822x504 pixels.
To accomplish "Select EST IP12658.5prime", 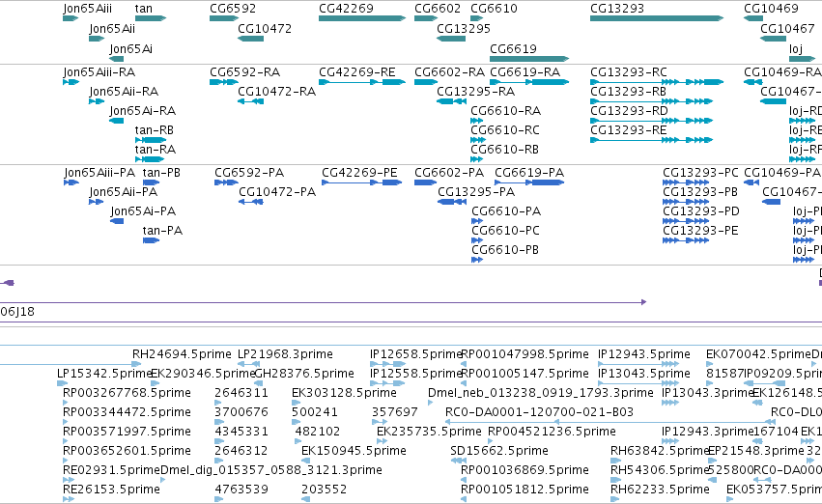I will pos(415,354).
